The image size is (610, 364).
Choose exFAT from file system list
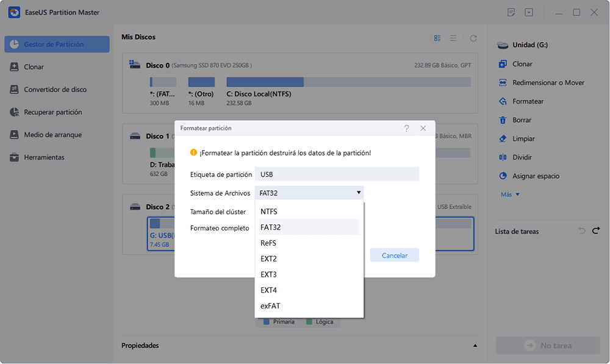click(x=309, y=306)
